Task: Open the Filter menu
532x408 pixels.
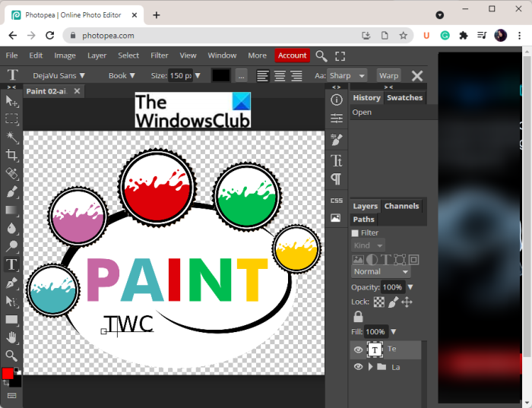Action: tap(159, 55)
